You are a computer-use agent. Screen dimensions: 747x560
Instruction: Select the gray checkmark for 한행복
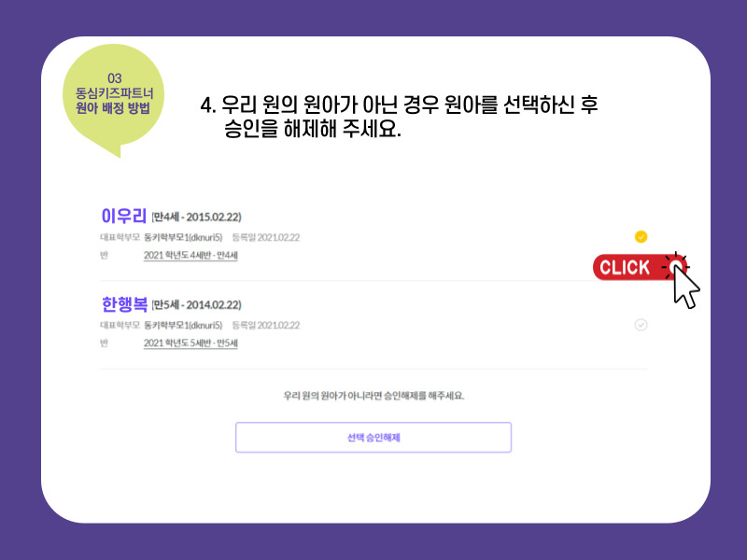[x=641, y=325]
